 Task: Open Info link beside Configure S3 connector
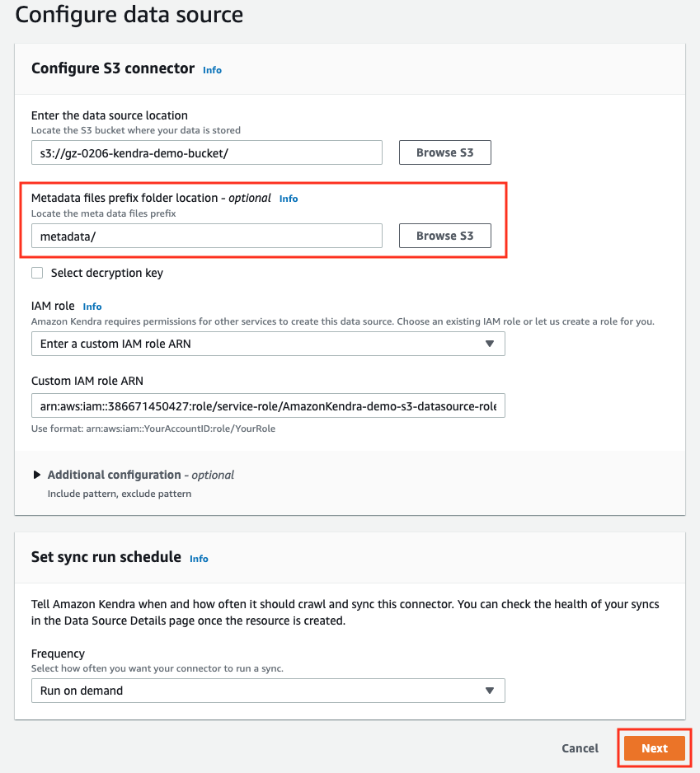click(212, 70)
